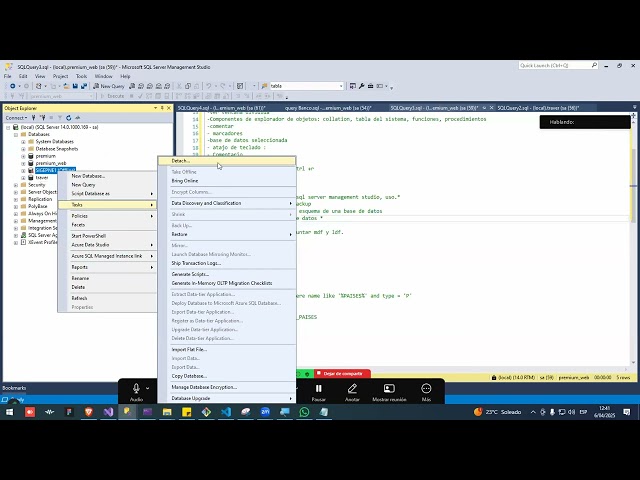The height and width of the screenshot is (480, 640).
Task: Switch to the query Banco.sql tab
Action: point(328,108)
